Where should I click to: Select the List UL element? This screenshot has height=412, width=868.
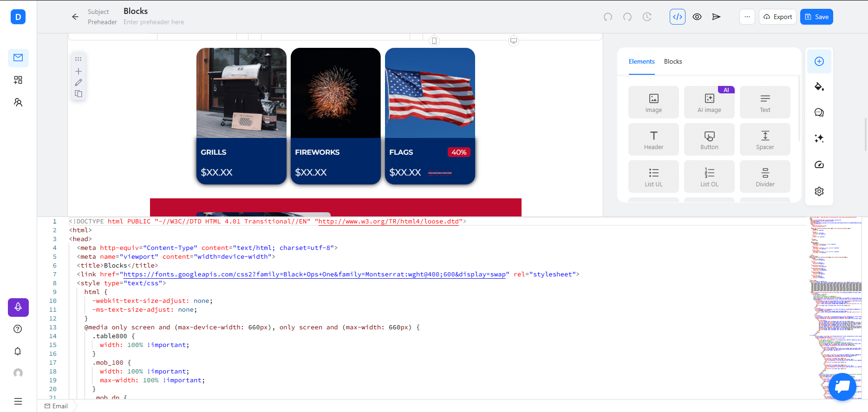click(x=653, y=177)
